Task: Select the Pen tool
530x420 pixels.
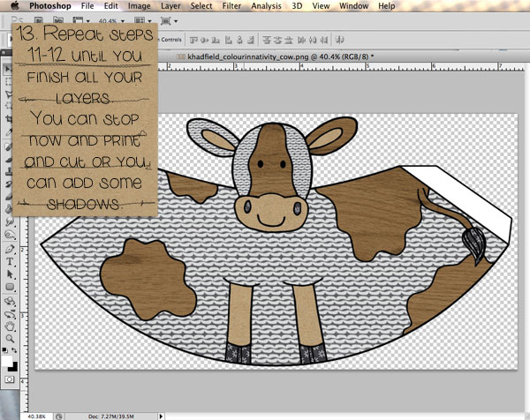Action: pos(10,249)
